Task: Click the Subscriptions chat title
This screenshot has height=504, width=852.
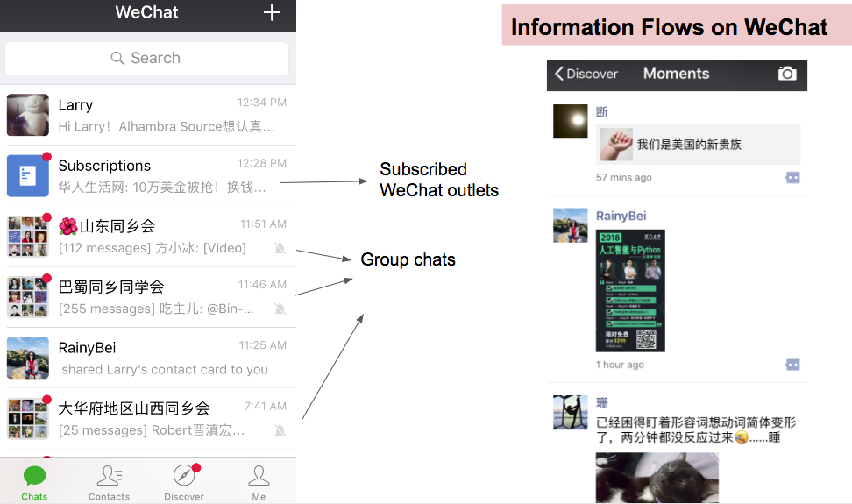Action: 104,166
